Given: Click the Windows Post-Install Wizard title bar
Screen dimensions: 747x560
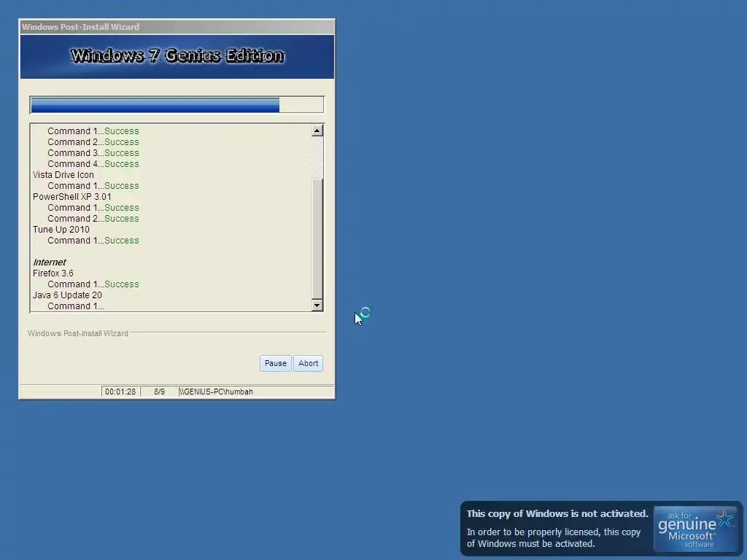Looking at the screenshot, I should (x=177, y=27).
